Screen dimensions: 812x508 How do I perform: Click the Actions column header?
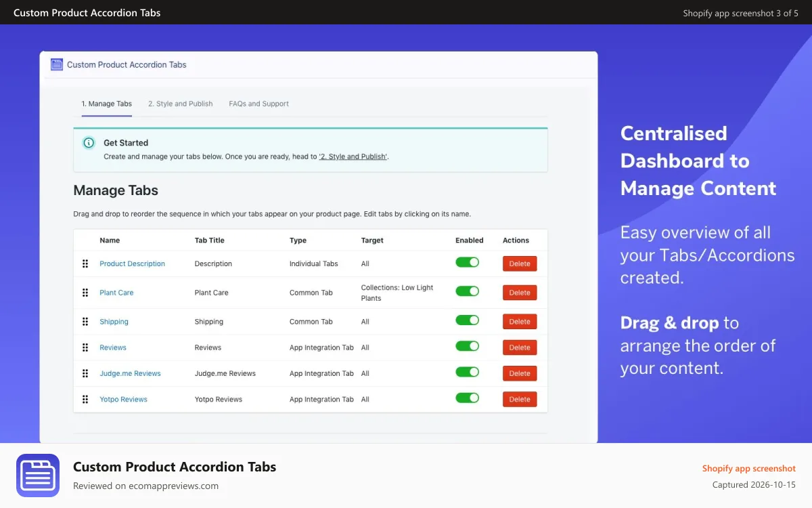coord(516,240)
